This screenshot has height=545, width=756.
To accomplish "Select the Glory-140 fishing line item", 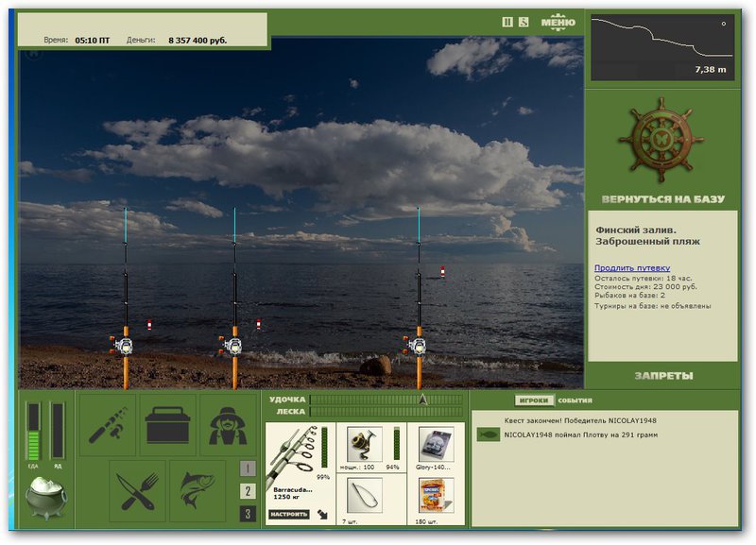I will [x=436, y=444].
